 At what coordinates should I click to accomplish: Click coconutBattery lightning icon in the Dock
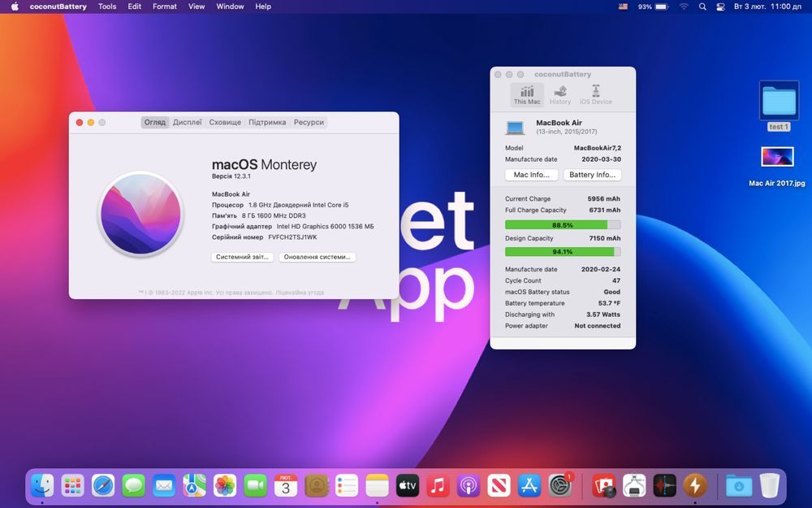pyautogui.click(x=695, y=486)
